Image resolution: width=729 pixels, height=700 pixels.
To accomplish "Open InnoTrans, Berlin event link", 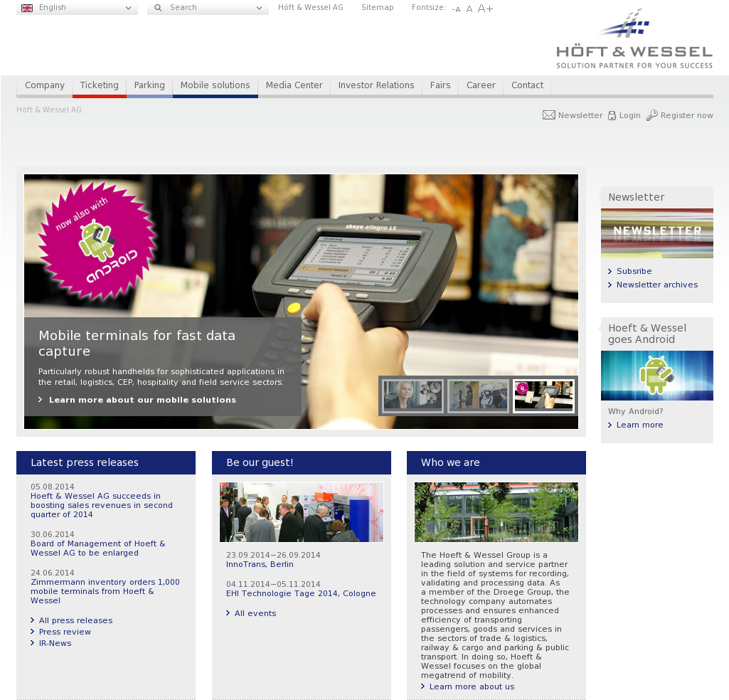I will (260, 564).
